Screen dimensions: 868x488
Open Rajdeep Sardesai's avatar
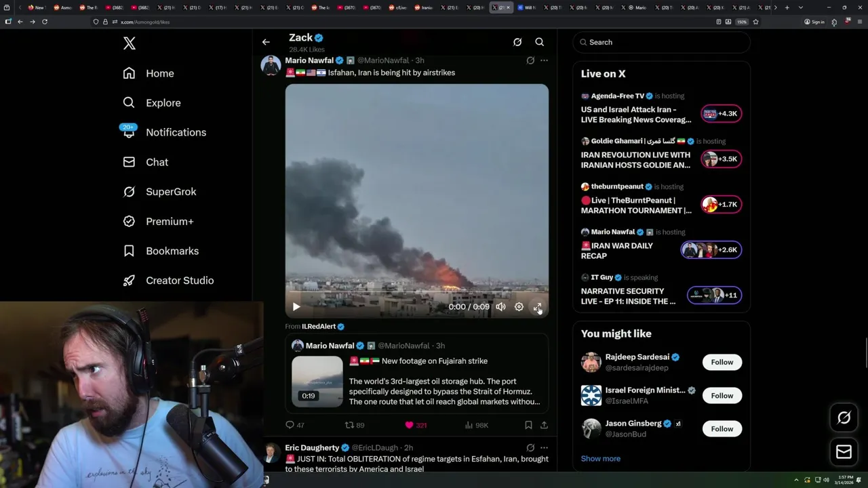pyautogui.click(x=591, y=362)
